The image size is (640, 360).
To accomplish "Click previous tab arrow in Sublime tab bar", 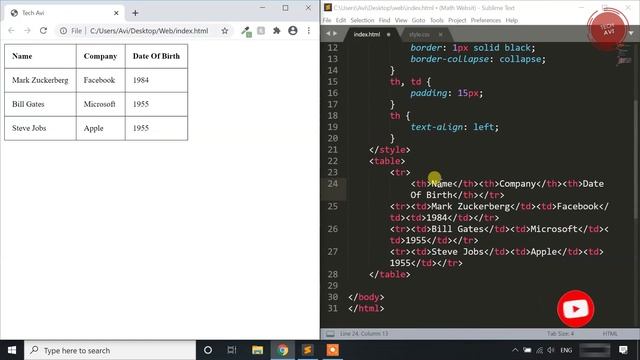I will coord(328,34).
